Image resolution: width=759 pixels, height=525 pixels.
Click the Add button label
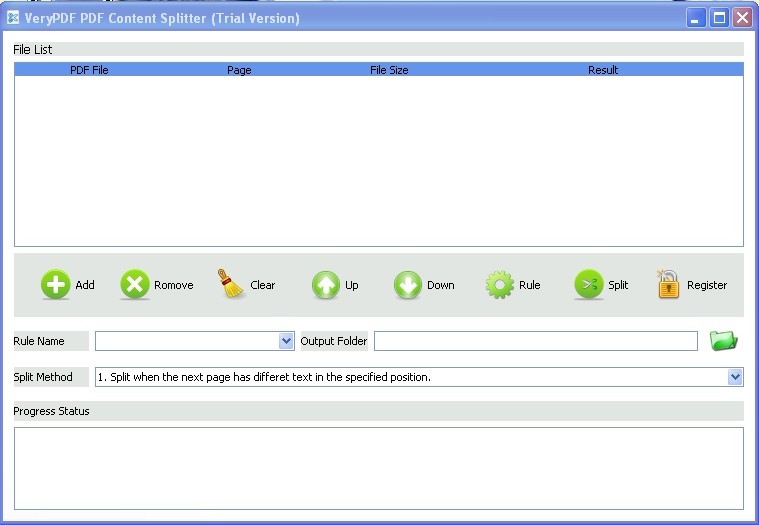[85, 285]
